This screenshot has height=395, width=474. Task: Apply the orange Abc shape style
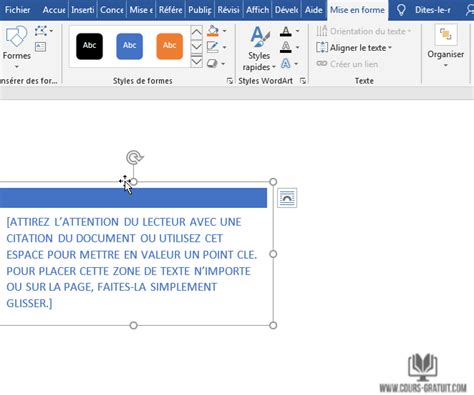(169, 46)
